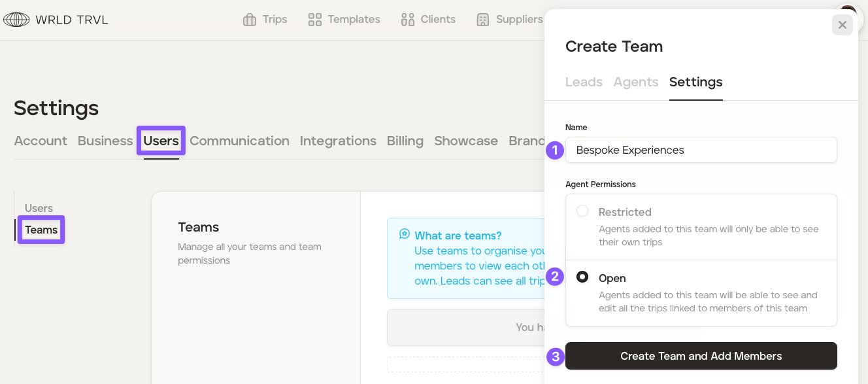868x384 pixels.
Task: Close the Create Team panel
Action: (x=842, y=25)
